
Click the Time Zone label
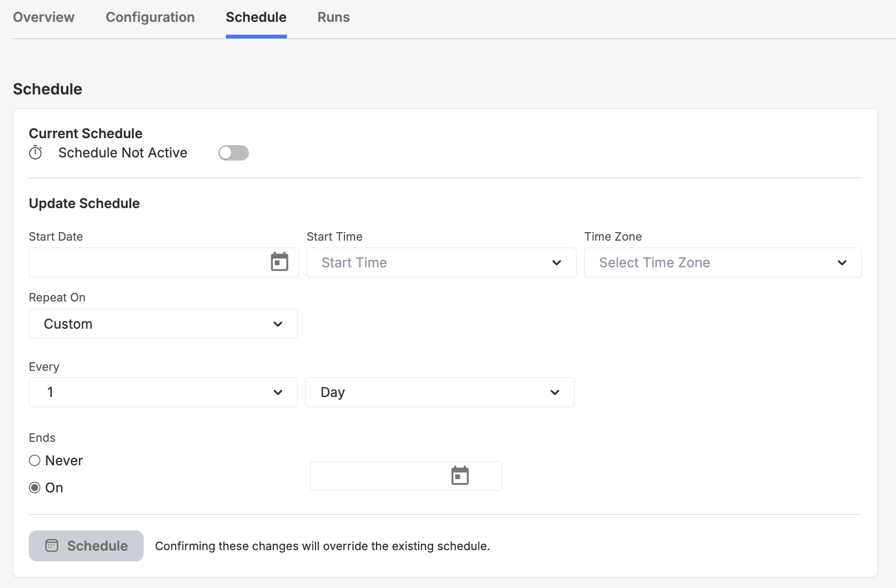613,236
